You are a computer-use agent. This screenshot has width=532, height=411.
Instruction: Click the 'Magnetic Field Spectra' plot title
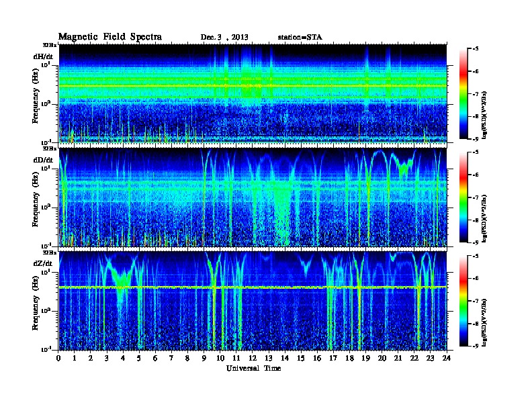(110, 38)
